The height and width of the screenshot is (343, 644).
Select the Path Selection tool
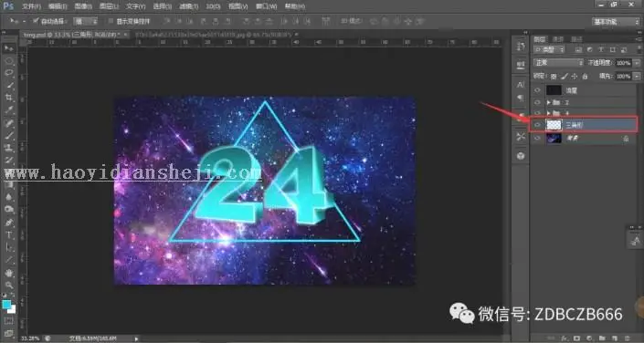[8, 248]
